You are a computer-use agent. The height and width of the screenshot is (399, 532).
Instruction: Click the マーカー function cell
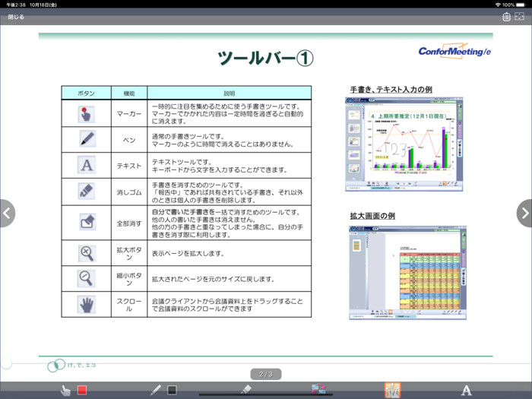129,114
